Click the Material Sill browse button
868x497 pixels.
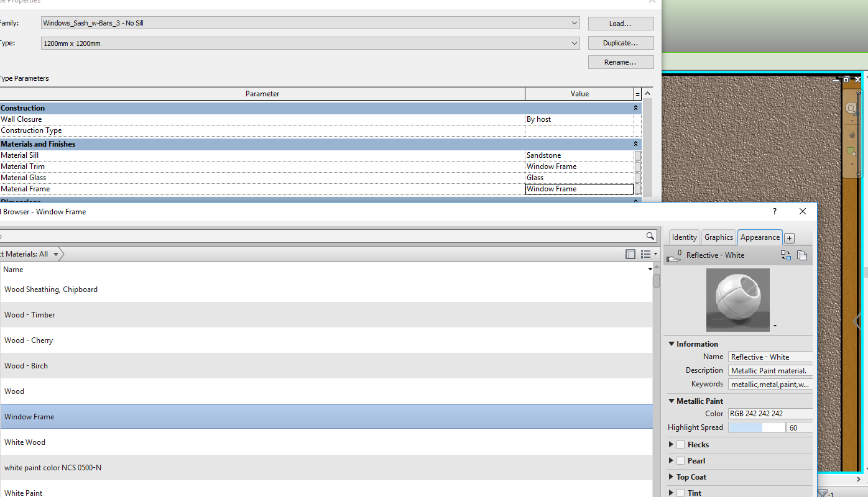click(637, 155)
